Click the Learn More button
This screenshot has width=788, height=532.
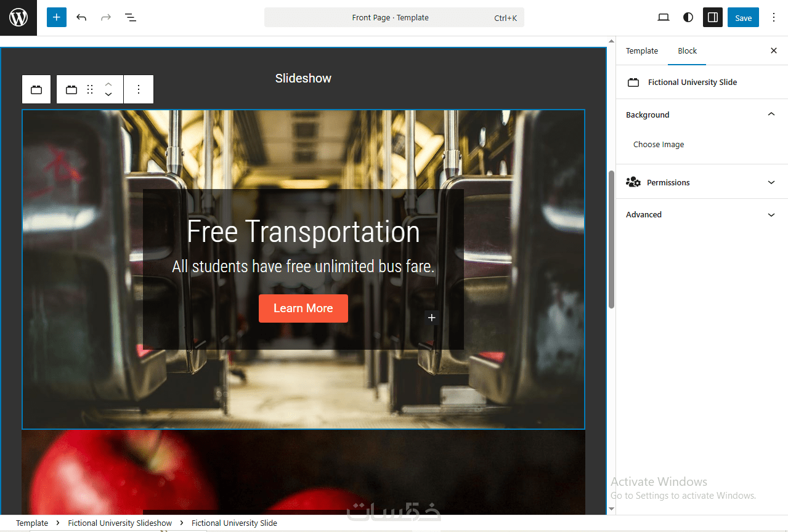[303, 308]
